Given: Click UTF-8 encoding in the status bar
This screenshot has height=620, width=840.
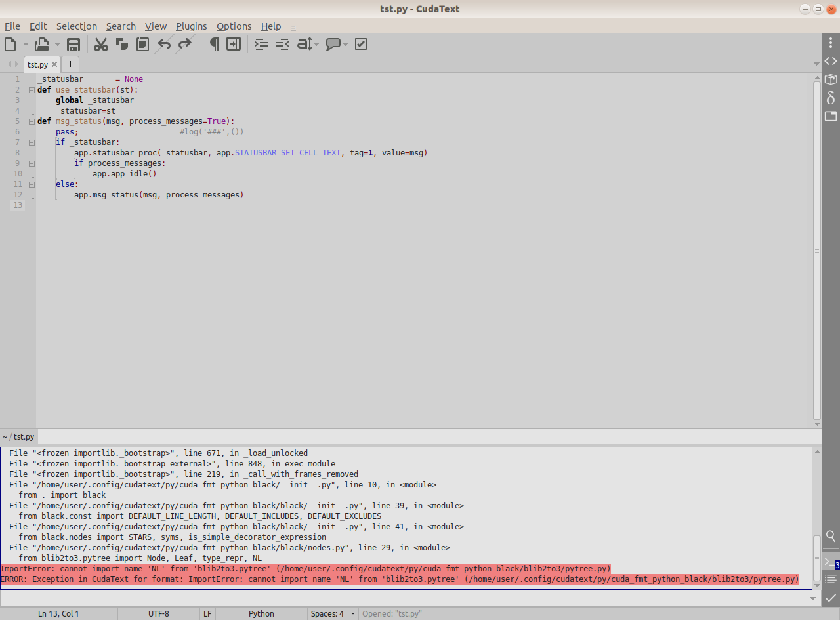Looking at the screenshot, I should tap(159, 613).
